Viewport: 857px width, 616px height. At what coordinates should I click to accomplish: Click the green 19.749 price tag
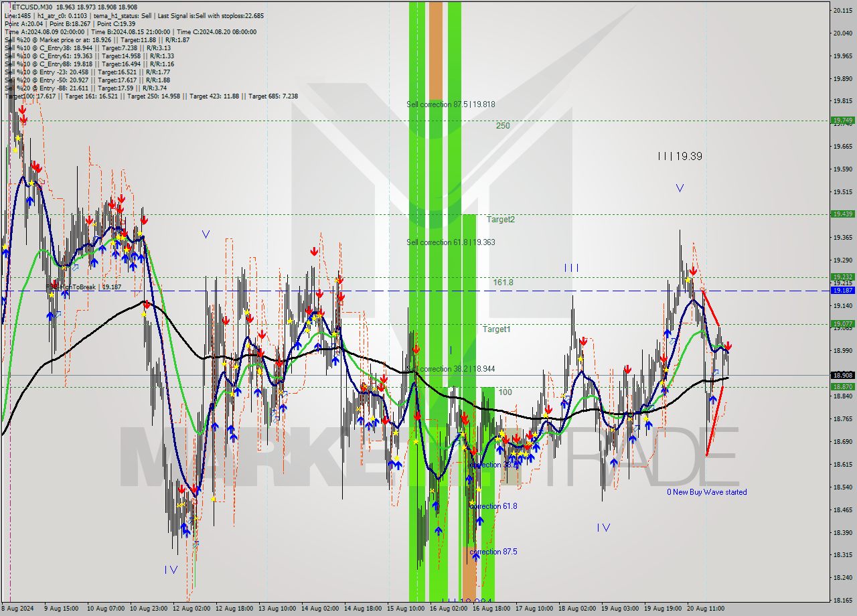(842, 121)
